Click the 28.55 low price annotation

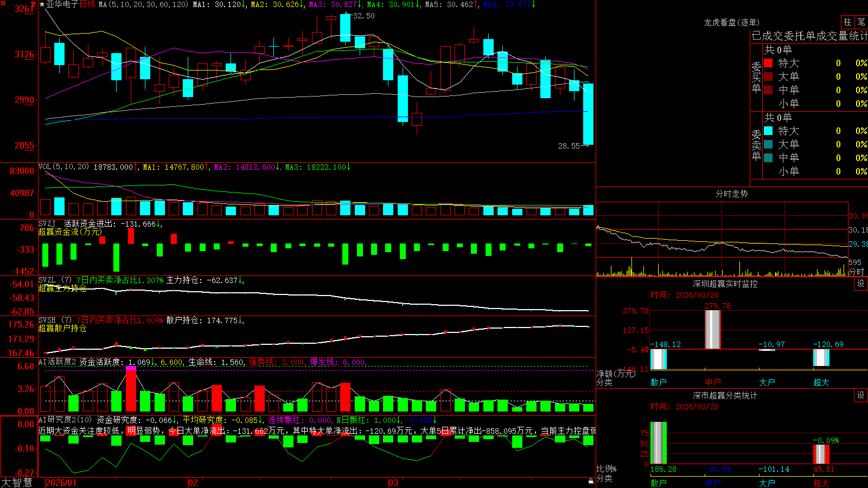pos(569,146)
